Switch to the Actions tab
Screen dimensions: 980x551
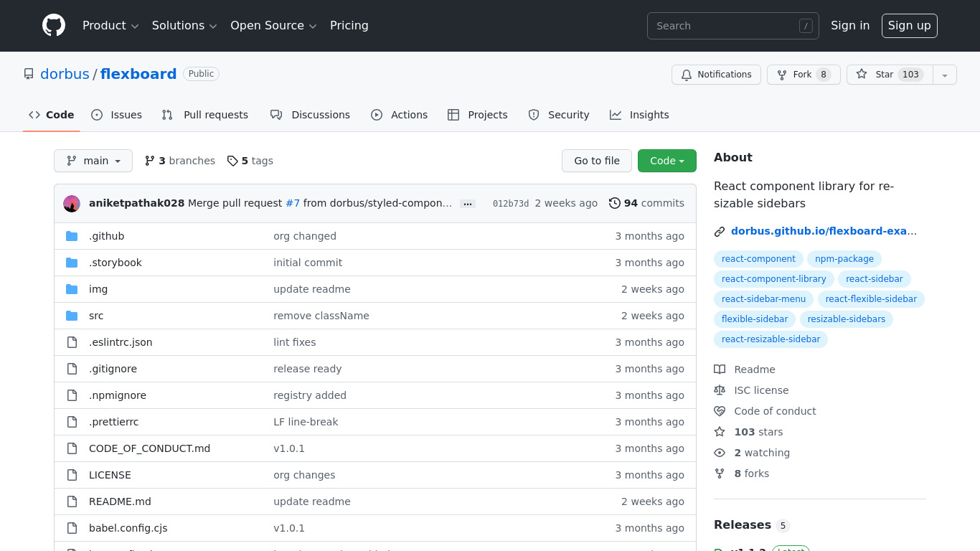400,115
